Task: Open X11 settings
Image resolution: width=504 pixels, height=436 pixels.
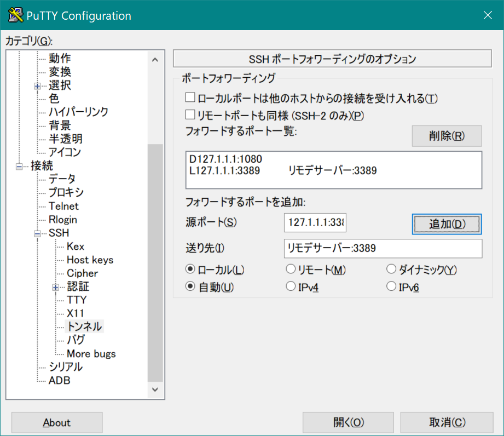Action: tap(75, 314)
